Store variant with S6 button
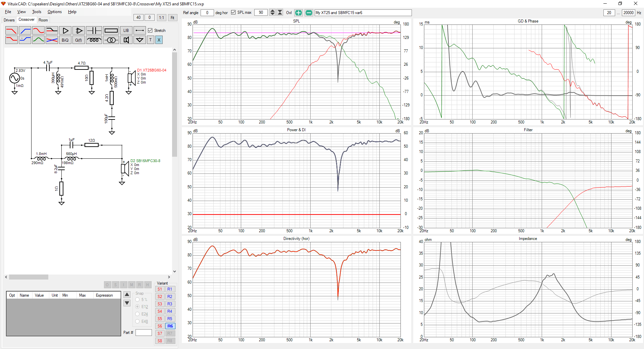644x349 pixels. (160, 326)
